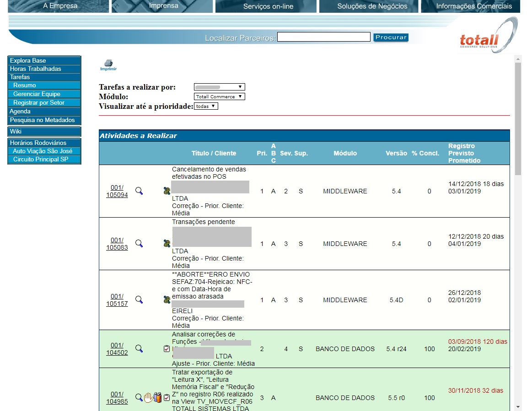
Task: Click the Procurar button
Action: coord(391,37)
